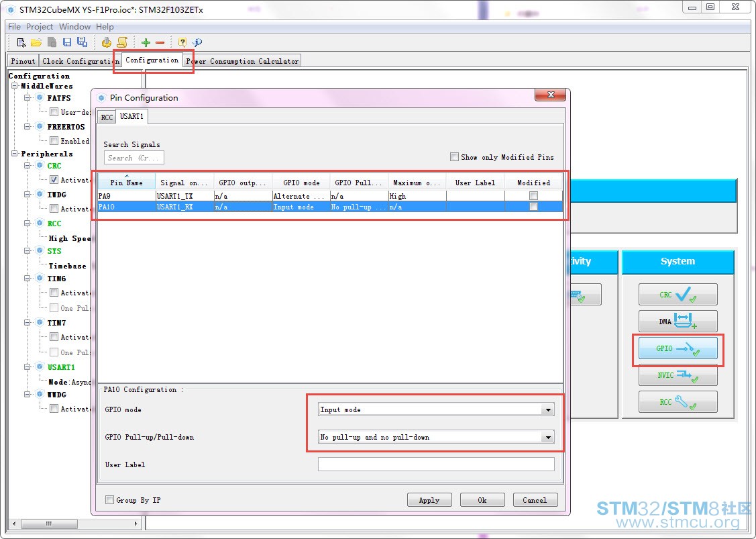Viewport: 756px width, 539px height.
Task: Click the Cancel button
Action: click(x=535, y=500)
